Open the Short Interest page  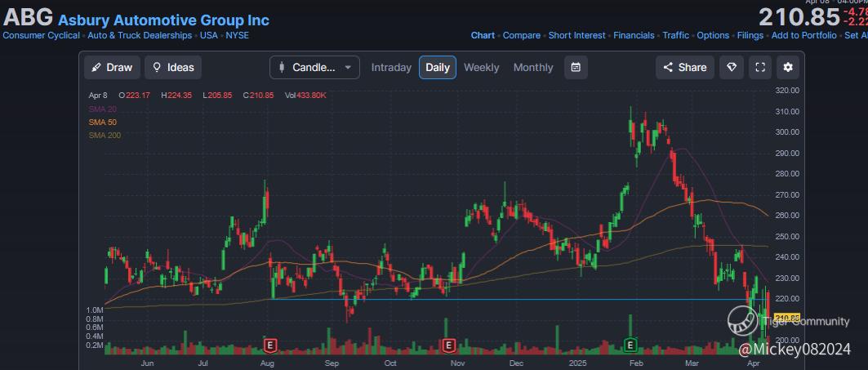(x=576, y=35)
